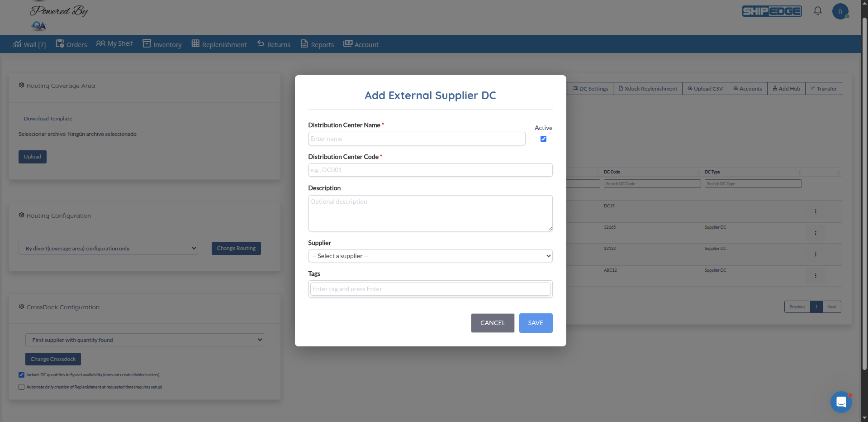This screenshot has width=868, height=422.
Task: Focus the Distribution Center Name field
Action: point(417,139)
